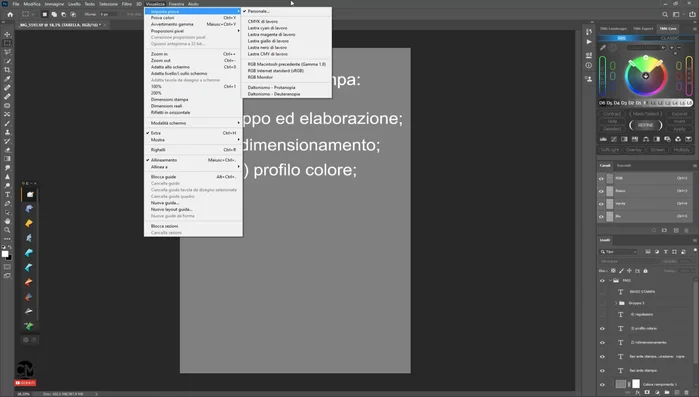Select the Eyedropper tool in left toolbar
Viewport: 699px width, 397px height.
pos(7,79)
